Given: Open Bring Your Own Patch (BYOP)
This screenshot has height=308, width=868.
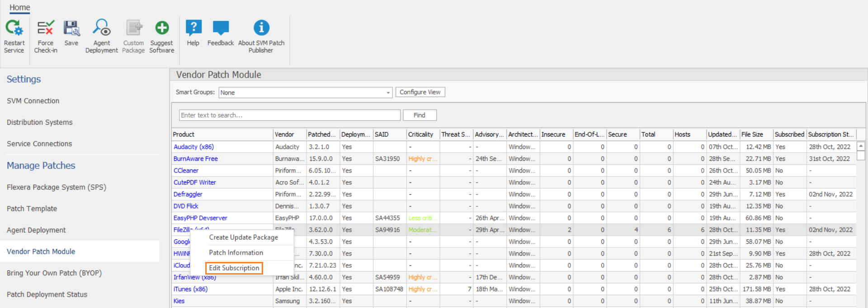Looking at the screenshot, I should pyautogui.click(x=54, y=273).
